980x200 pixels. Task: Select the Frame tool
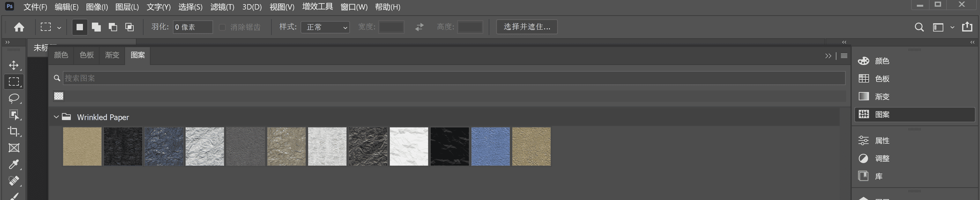(x=14, y=148)
